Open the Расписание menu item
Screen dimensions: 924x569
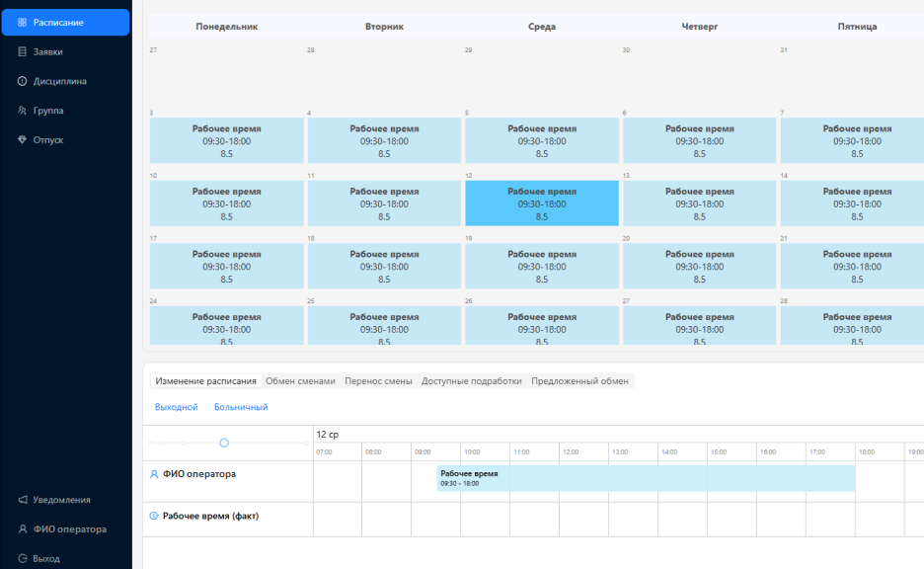[x=65, y=23]
